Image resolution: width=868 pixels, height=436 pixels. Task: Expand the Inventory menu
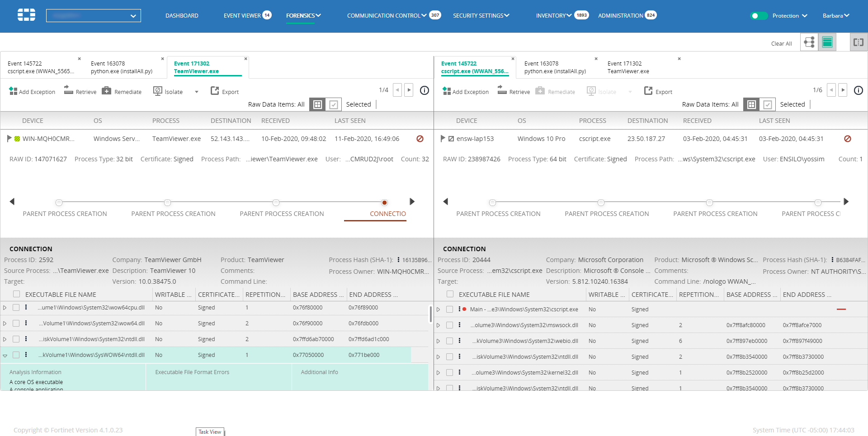[x=554, y=15]
